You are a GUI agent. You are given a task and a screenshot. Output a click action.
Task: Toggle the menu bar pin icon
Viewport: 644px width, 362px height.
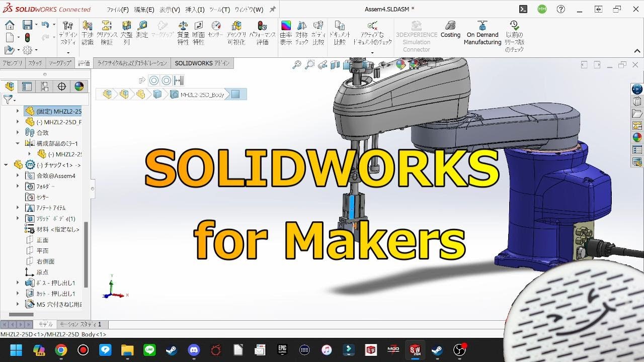point(273,10)
